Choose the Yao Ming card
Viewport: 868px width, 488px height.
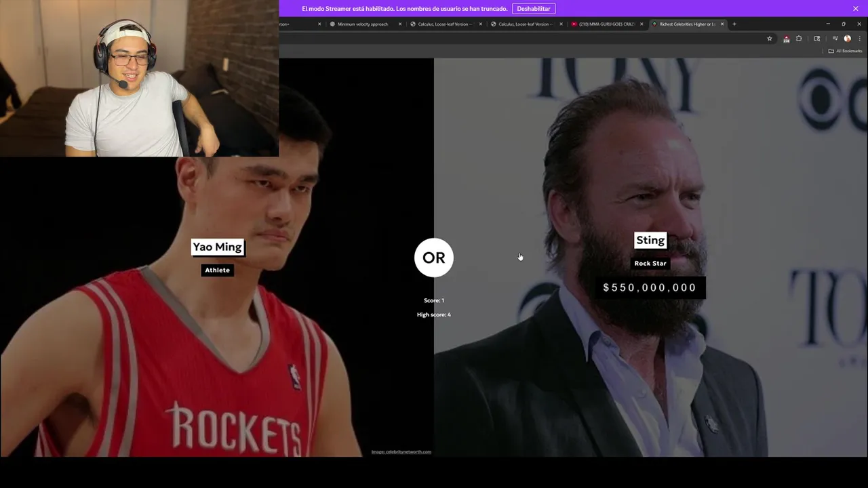(217, 258)
